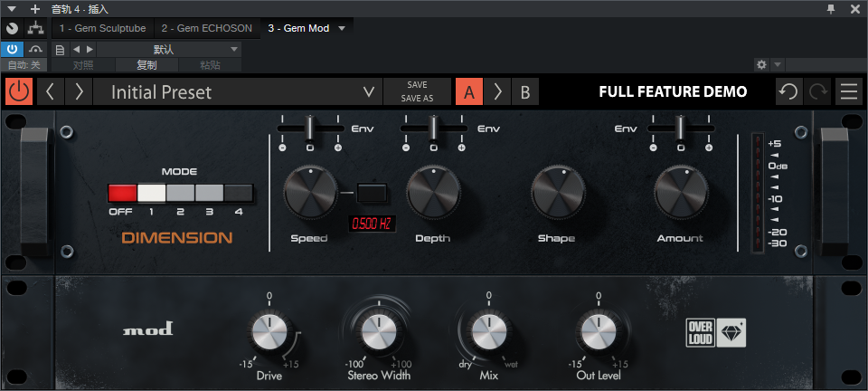
Task: Click the output level meter
Action: 758,193
